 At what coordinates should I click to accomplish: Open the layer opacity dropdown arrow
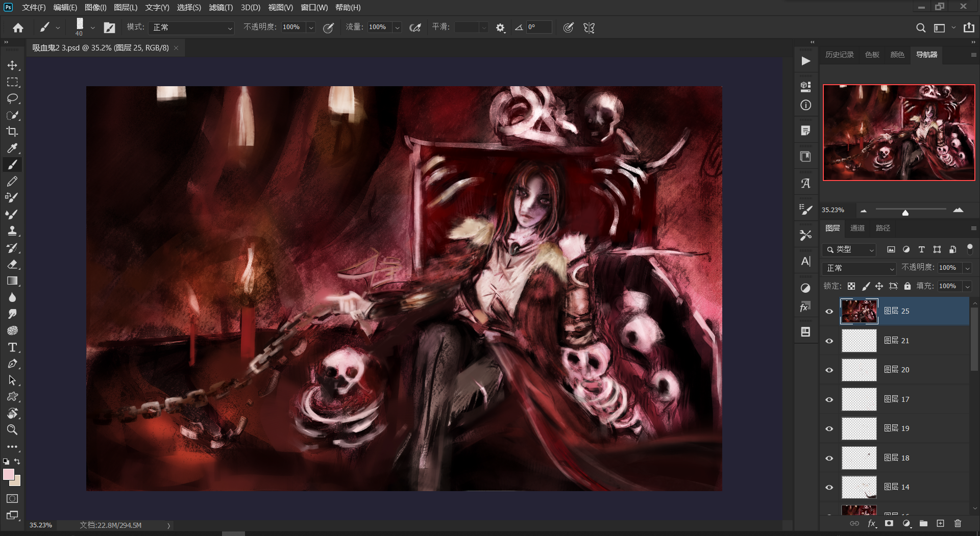point(967,268)
